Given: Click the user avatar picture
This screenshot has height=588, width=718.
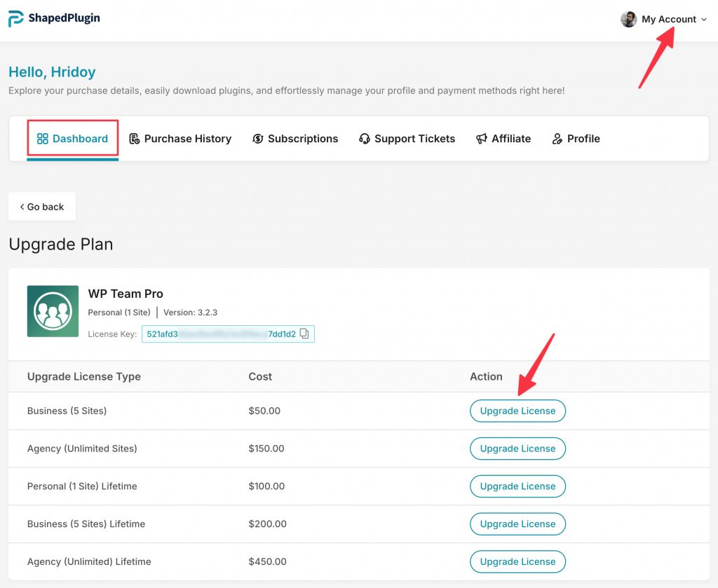Looking at the screenshot, I should tap(628, 19).
